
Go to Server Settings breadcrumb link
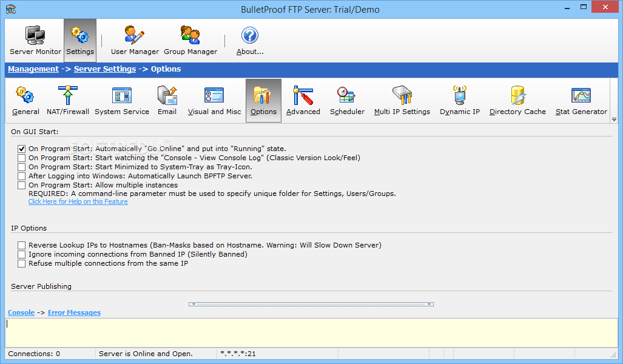[x=105, y=69]
